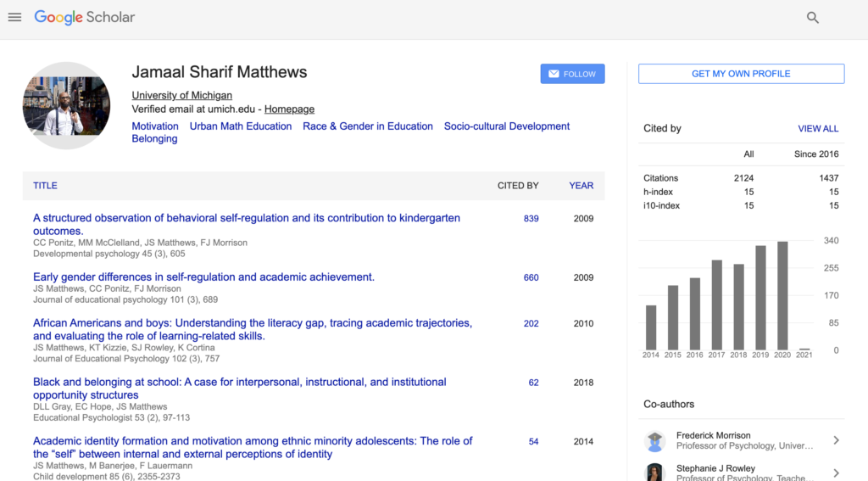The image size is (868, 481).
Task: Open Early gender differences in self-regulation paper
Action: coord(203,277)
